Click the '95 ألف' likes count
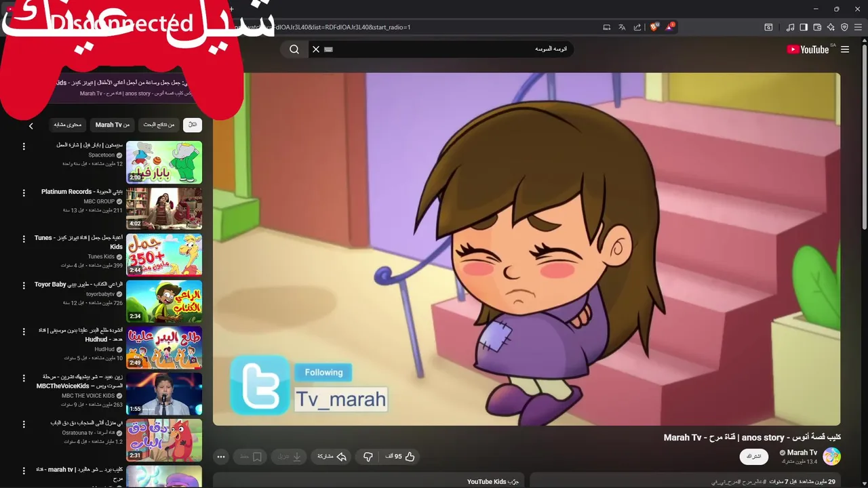868x488 pixels. [394, 457]
